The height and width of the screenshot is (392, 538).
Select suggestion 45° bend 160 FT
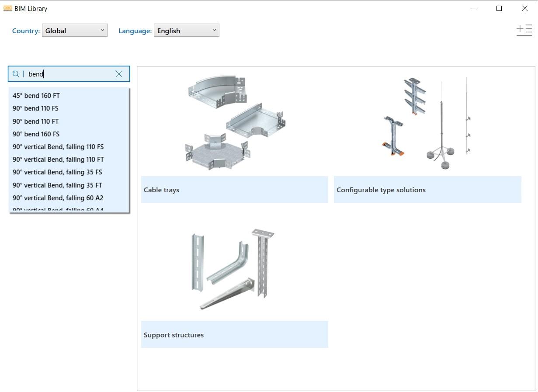(36, 96)
